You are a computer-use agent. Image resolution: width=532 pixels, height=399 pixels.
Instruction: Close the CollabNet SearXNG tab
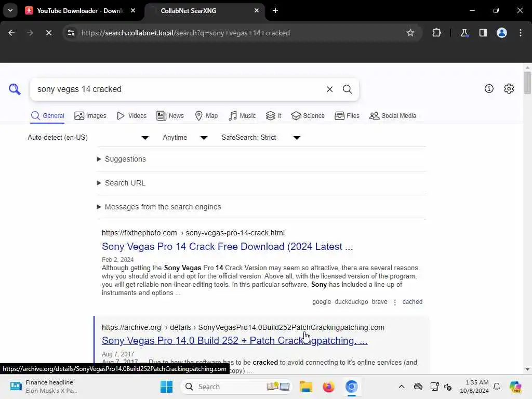click(x=257, y=10)
